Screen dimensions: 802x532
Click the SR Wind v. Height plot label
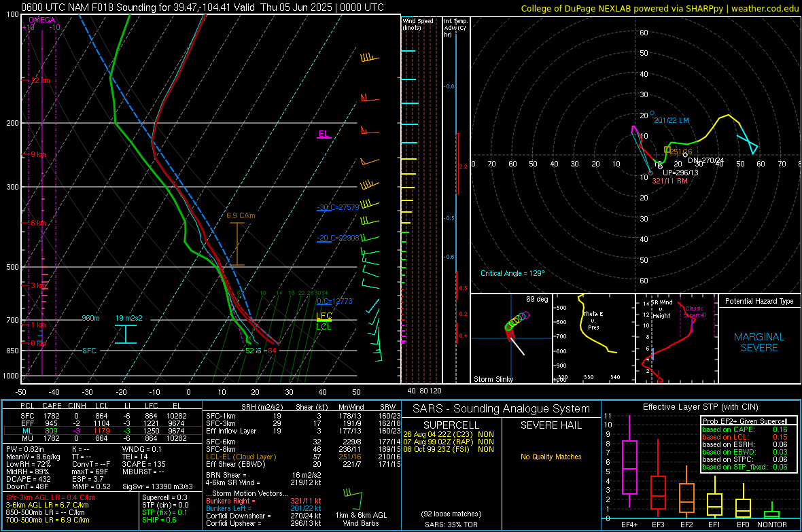tap(661, 309)
